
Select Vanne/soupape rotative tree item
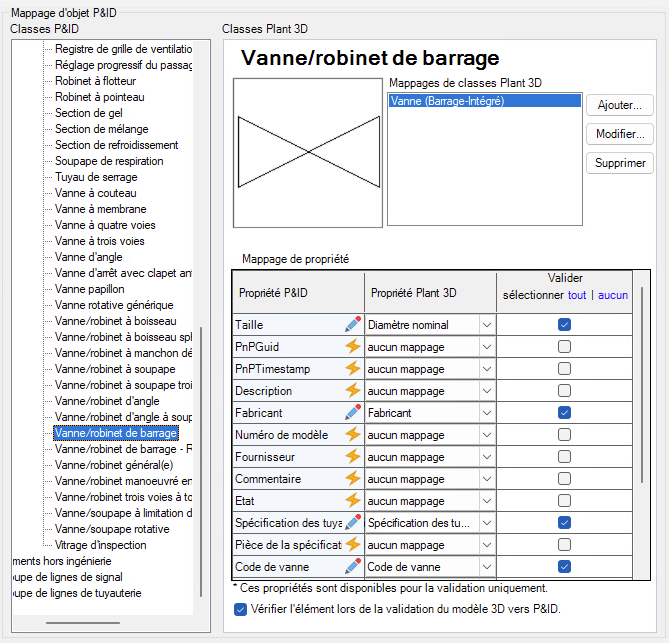point(112,529)
